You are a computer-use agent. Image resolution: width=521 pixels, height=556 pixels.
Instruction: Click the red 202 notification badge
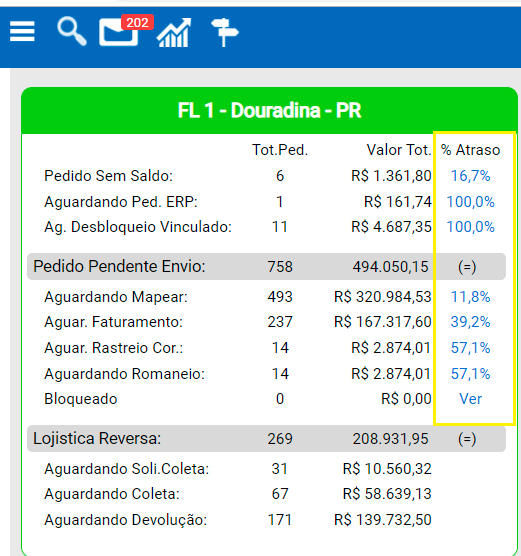point(137,22)
